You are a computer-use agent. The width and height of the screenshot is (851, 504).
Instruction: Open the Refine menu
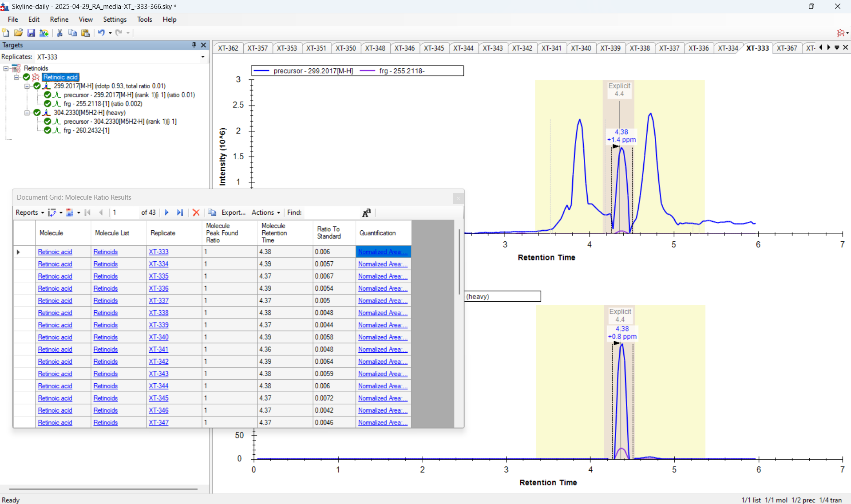coord(59,20)
